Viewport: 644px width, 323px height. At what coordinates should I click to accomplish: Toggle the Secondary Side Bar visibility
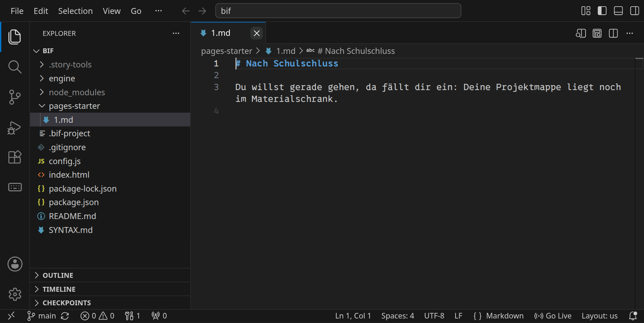click(635, 11)
